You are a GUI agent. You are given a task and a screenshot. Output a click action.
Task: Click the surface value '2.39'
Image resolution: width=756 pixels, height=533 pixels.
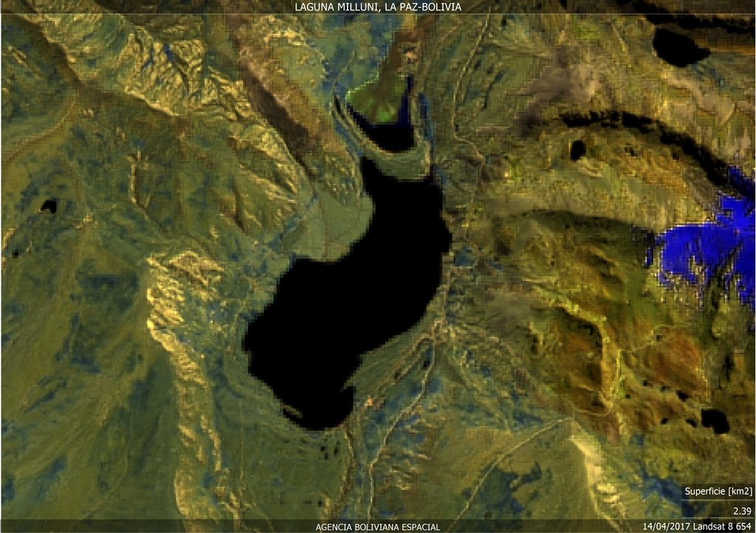743,511
